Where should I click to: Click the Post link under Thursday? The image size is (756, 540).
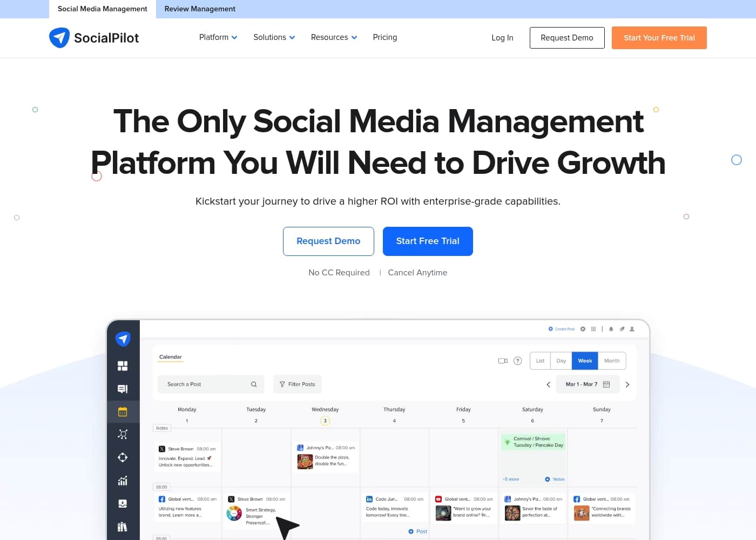[x=418, y=531]
